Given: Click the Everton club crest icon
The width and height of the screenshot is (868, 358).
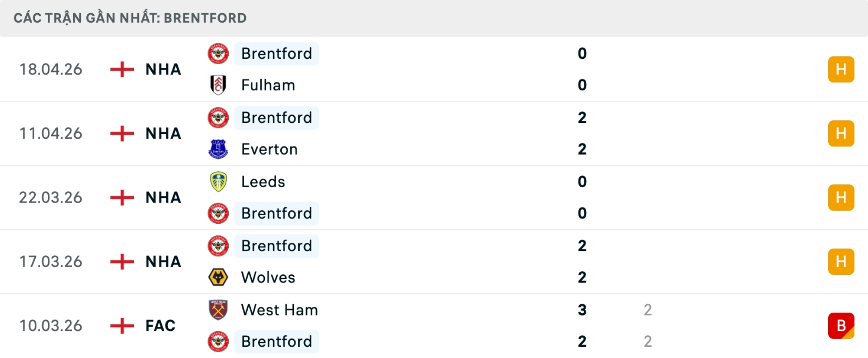Looking at the screenshot, I should tap(218, 149).
